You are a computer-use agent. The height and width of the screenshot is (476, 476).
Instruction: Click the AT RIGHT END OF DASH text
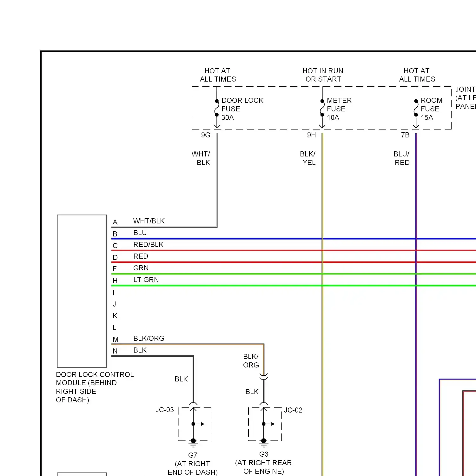pos(193,468)
